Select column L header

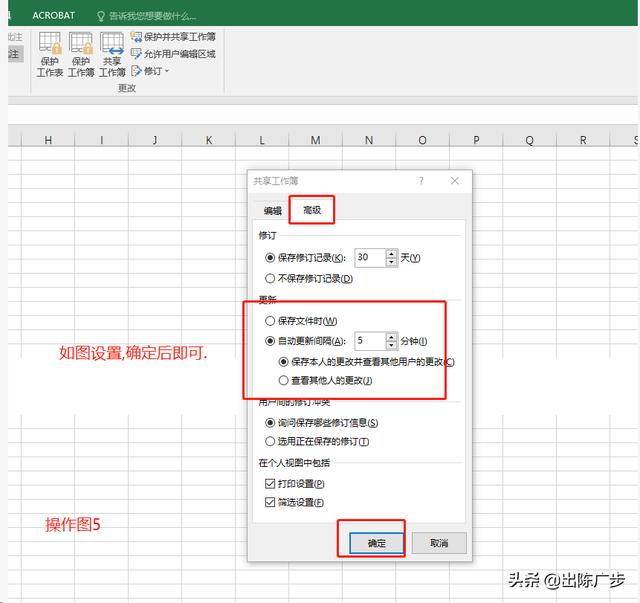tap(262, 140)
